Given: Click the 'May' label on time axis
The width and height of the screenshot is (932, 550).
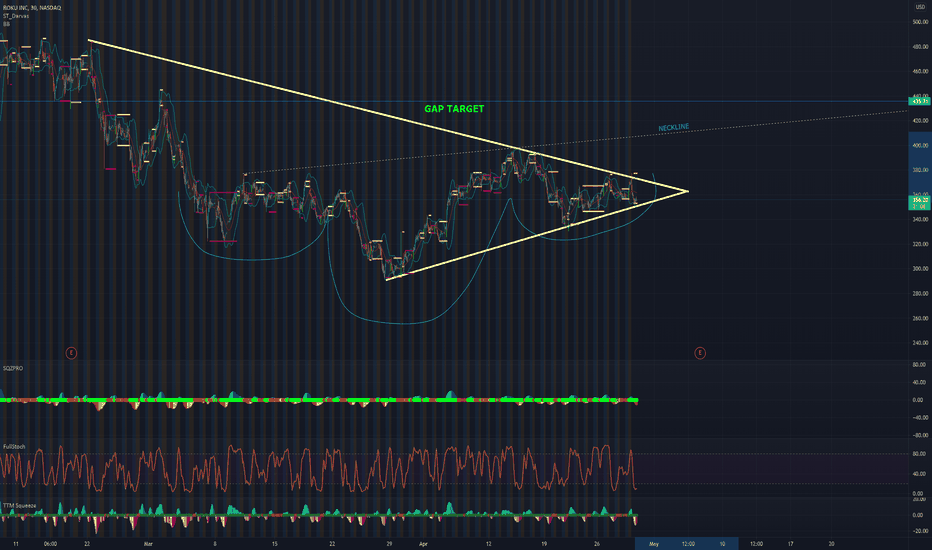Looking at the screenshot, I should (654, 544).
